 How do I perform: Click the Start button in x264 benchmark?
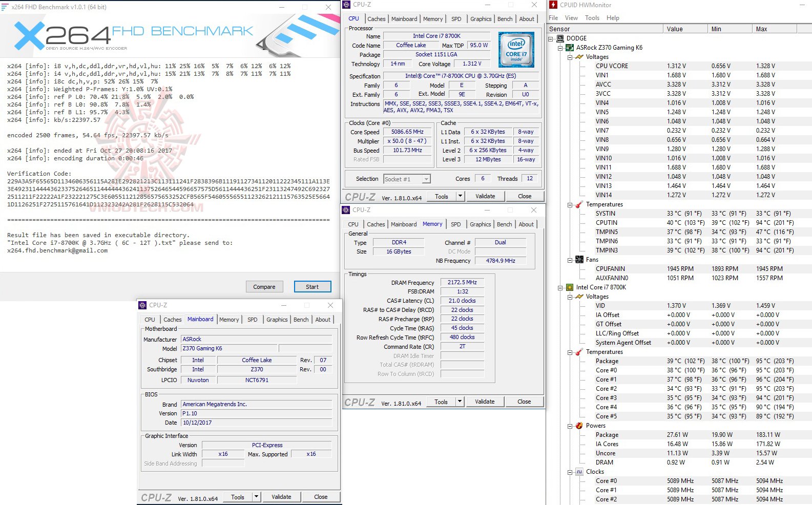pyautogui.click(x=313, y=287)
